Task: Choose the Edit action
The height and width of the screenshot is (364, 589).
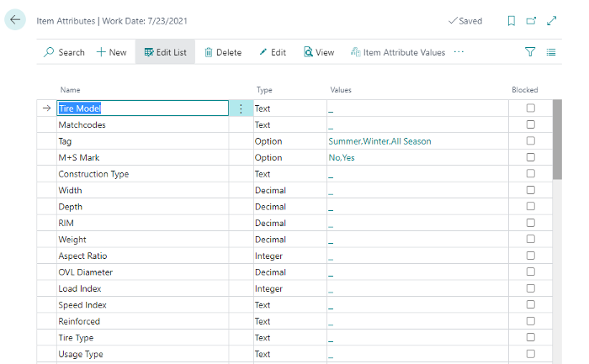Action: pyautogui.click(x=273, y=52)
